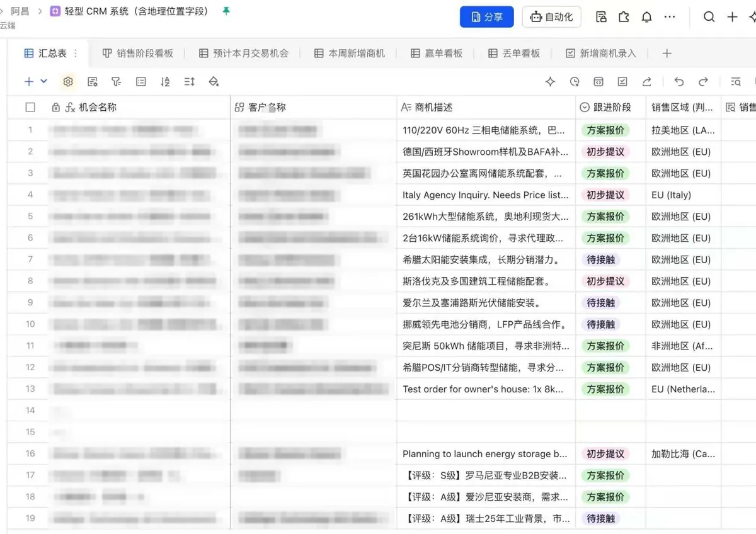Viewport: 756px width, 534px height.
Task: Open the reminder clock icon in the toolbar
Action: coord(575,82)
